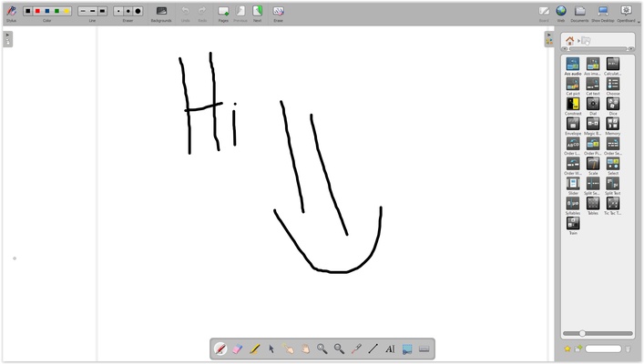The image size is (644, 364).
Task: Select the yellow highlighter tool
Action: [255, 349]
